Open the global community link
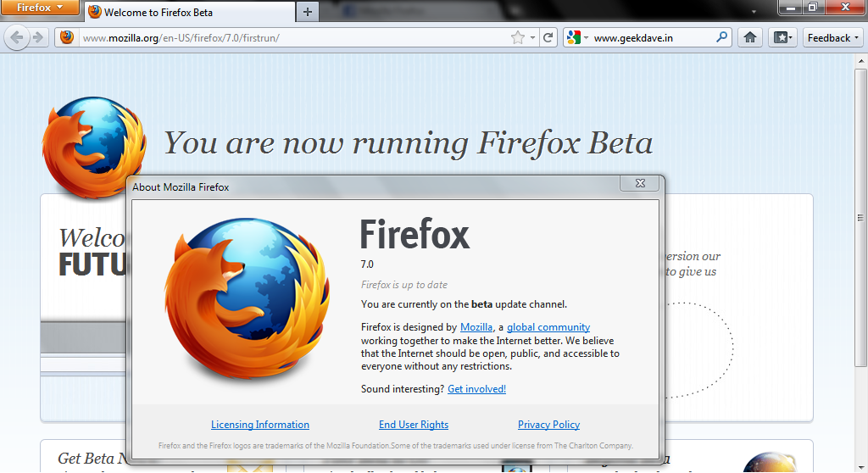The width and height of the screenshot is (868, 473). point(548,327)
